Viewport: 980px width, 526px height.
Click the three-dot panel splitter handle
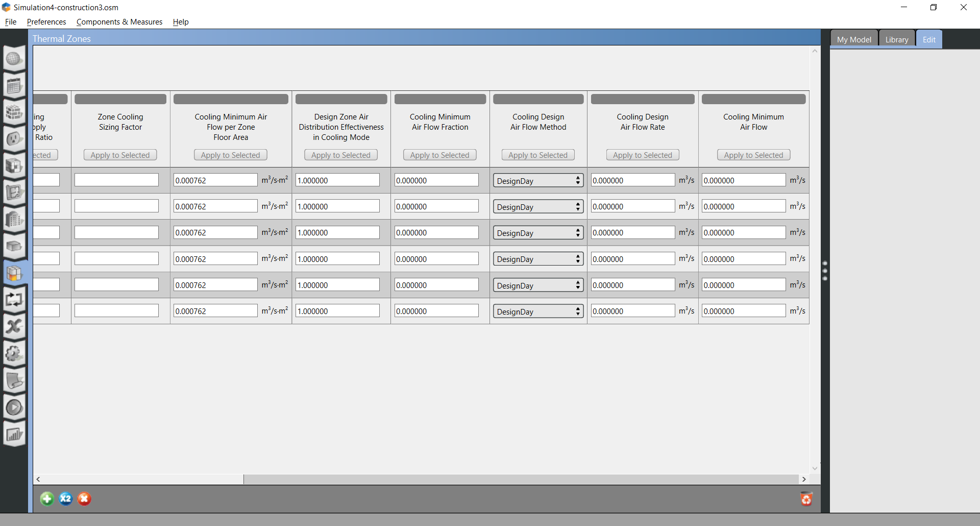(825, 271)
